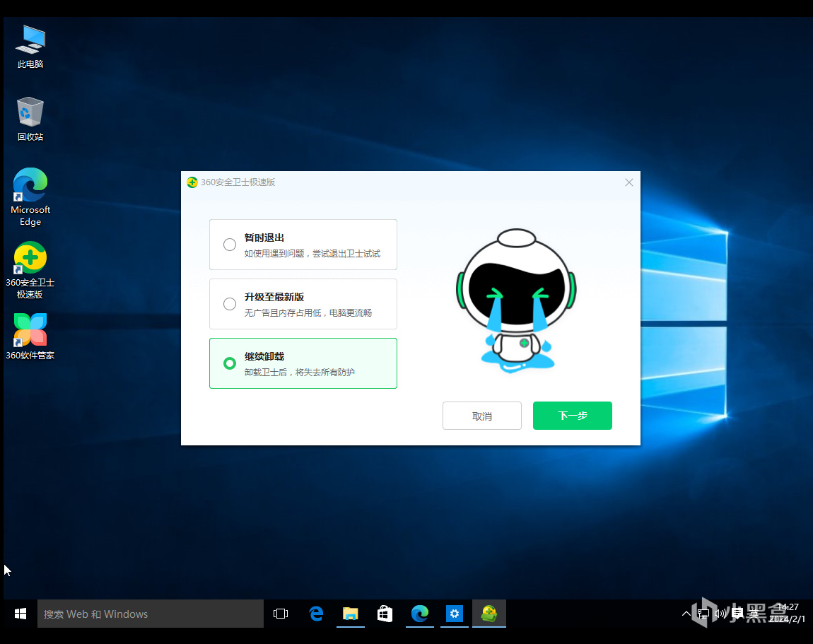
Task: Click the green 下一步 button
Action: coord(573,416)
